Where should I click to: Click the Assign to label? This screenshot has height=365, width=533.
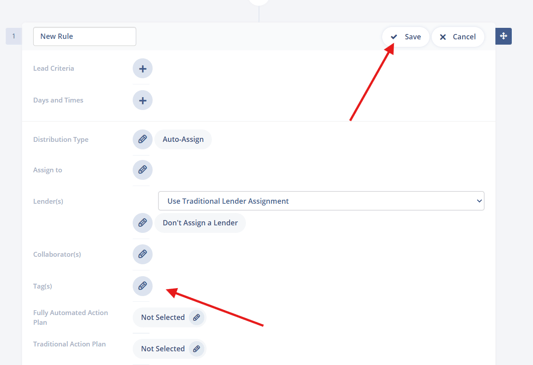48,170
